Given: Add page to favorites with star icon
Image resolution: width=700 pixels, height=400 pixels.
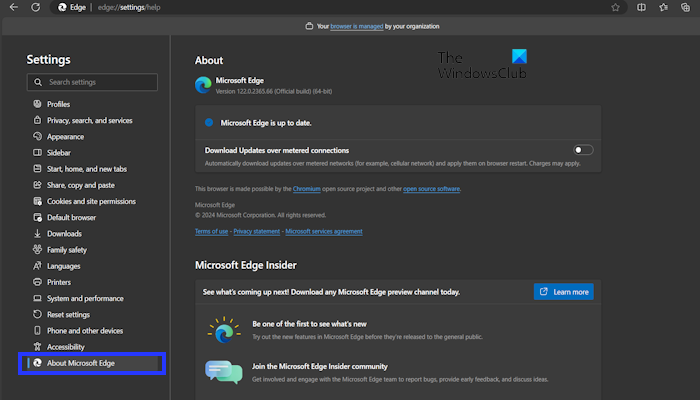Looking at the screenshot, I should tap(615, 7).
